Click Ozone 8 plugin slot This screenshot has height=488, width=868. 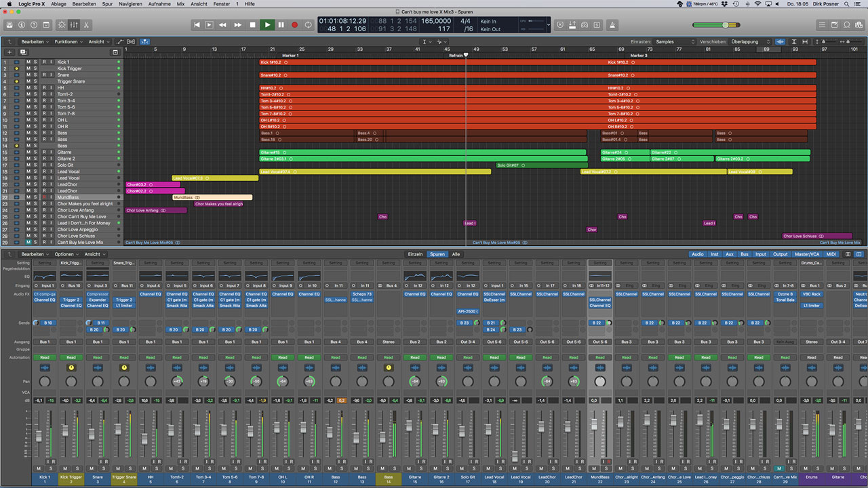pos(785,294)
